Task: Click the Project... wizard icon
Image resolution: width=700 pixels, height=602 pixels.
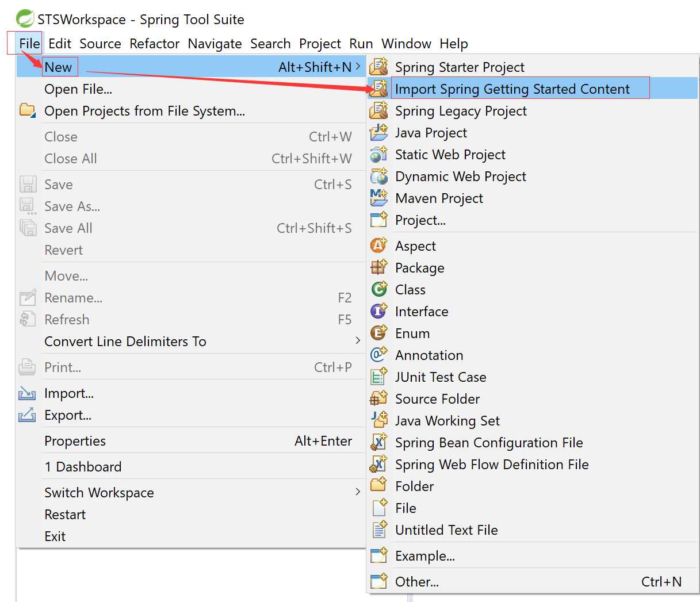Action: pos(378,220)
